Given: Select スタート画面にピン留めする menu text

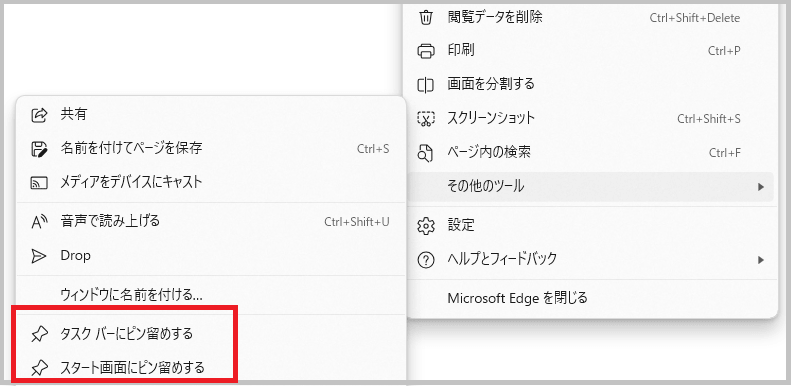Looking at the screenshot, I should [132, 367].
